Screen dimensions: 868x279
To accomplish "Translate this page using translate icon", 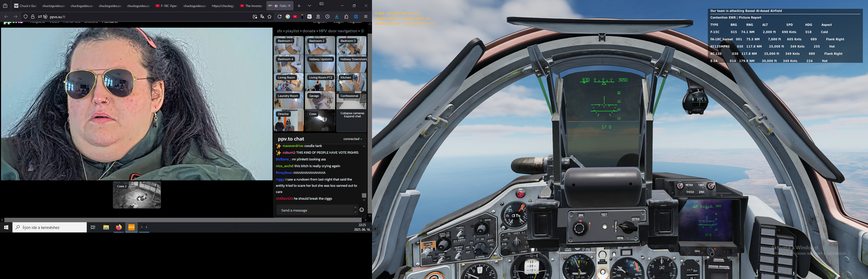I will click(x=262, y=17).
